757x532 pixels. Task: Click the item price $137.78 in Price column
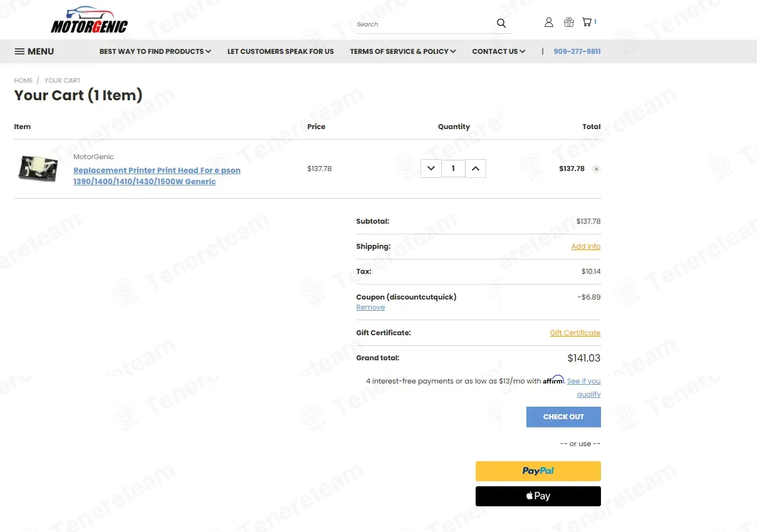(320, 169)
